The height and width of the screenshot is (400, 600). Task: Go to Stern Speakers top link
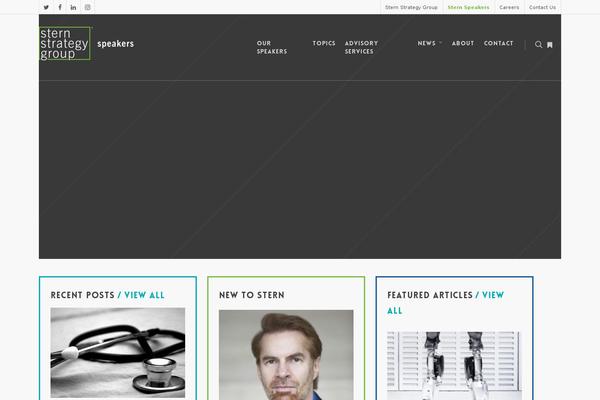click(468, 7)
